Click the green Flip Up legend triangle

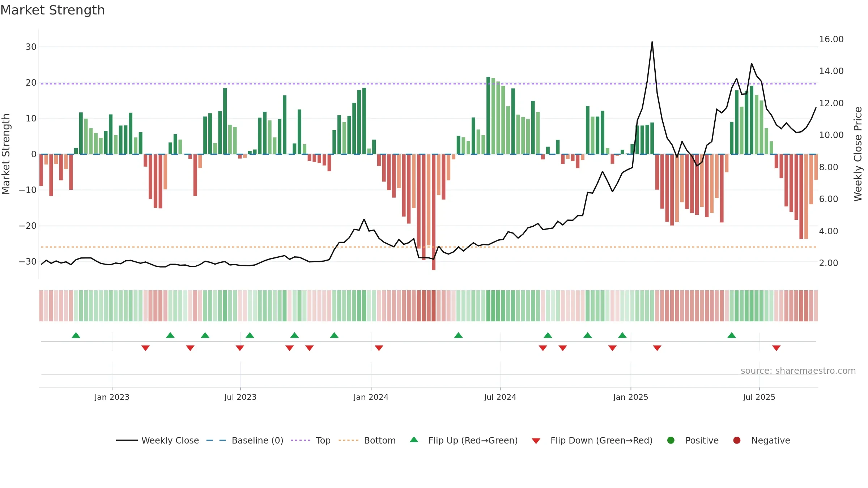pos(414,440)
